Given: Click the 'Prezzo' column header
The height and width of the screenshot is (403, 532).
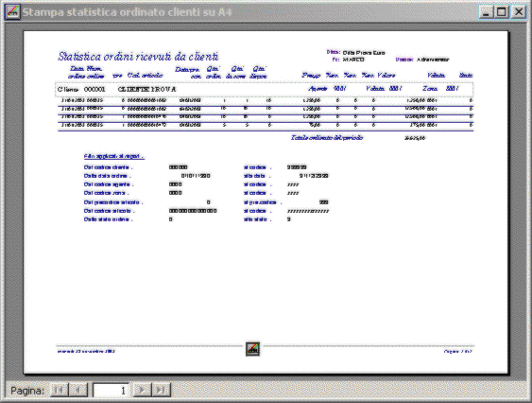Looking at the screenshot, I should tap(311, 76).
